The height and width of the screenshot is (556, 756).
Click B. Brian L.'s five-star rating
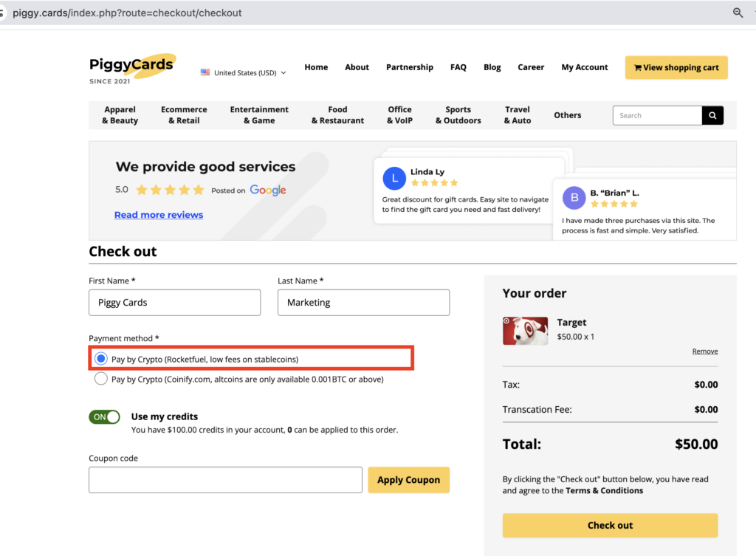pos(614,204)
